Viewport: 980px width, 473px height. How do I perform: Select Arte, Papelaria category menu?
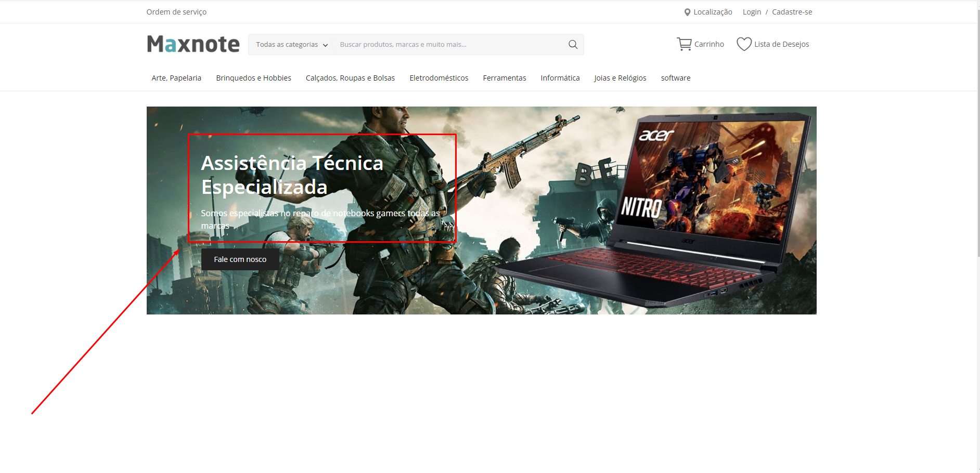click(x=176, y=78)
